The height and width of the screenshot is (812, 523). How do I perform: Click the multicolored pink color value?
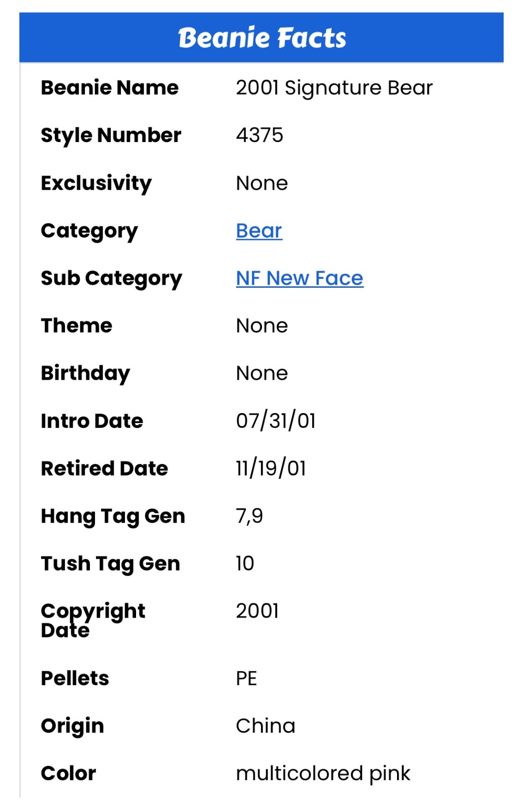[323, 773]
